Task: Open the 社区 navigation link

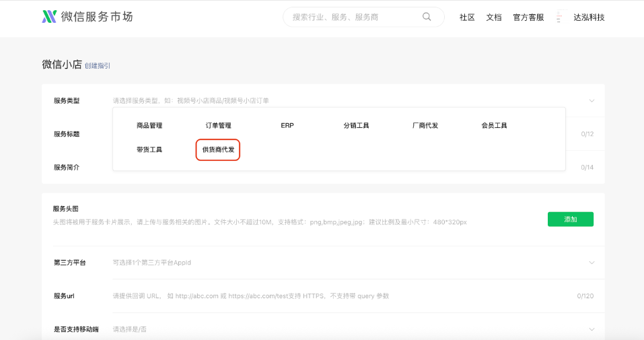Action: pos(467,18)
